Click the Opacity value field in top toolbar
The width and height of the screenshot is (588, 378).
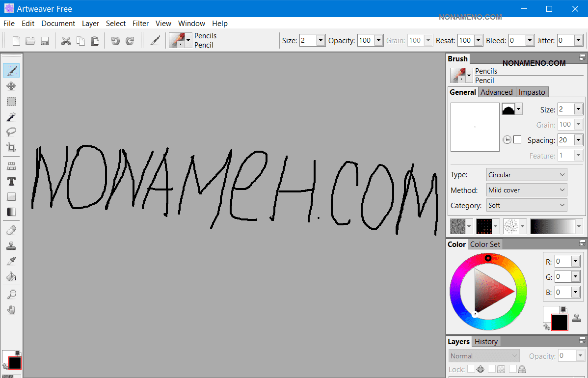coord(365,41)
